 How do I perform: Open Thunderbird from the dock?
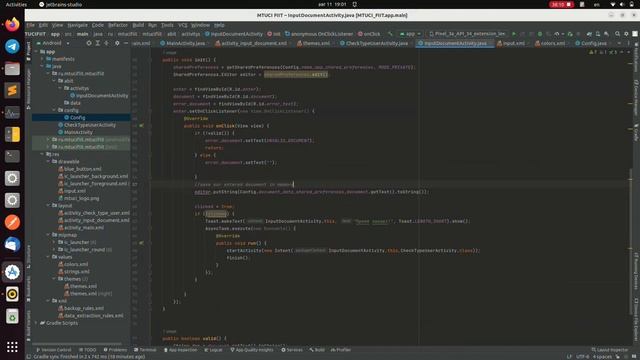12,244
